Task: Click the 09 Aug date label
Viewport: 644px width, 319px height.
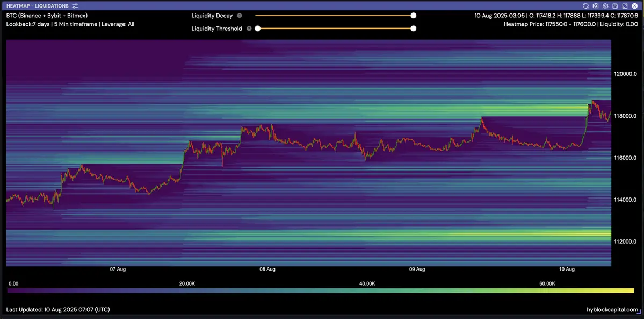Action: (417, 269)
